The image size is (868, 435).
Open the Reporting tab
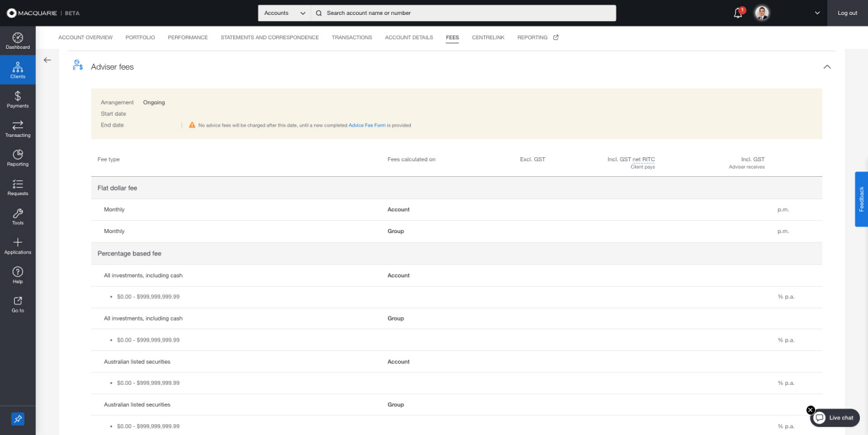pos(532,37)
